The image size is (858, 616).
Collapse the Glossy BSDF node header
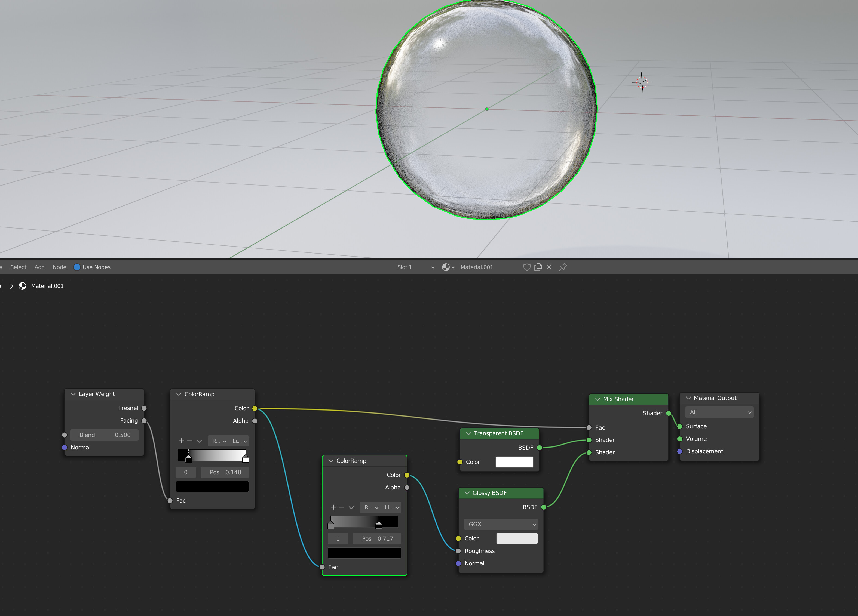tap(467, 493)
